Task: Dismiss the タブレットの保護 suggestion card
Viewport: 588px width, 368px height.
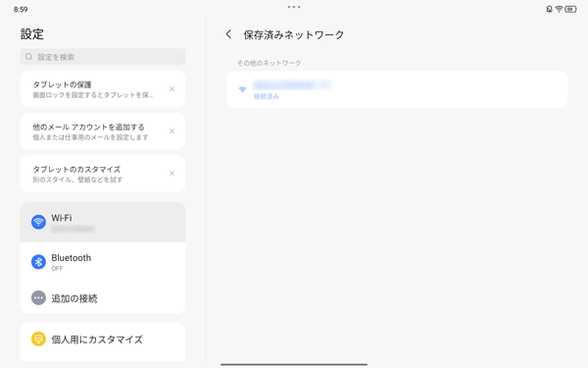Action: point(171,89)
